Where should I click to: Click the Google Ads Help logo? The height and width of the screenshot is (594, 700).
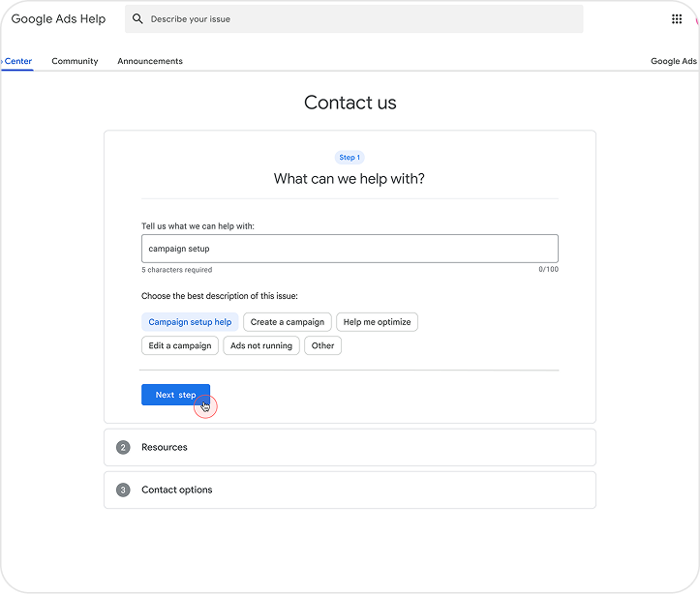pos(58,19)
